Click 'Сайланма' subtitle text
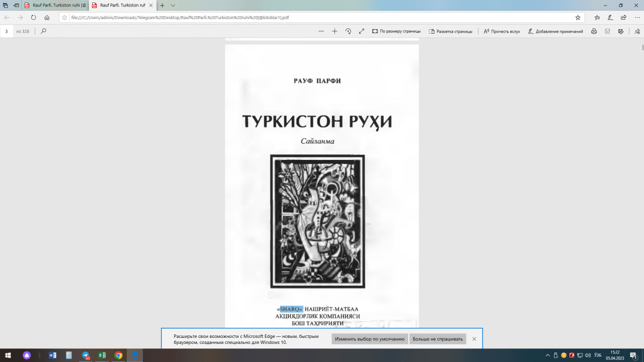Viewport: 644px width, 362px height. 317,141
